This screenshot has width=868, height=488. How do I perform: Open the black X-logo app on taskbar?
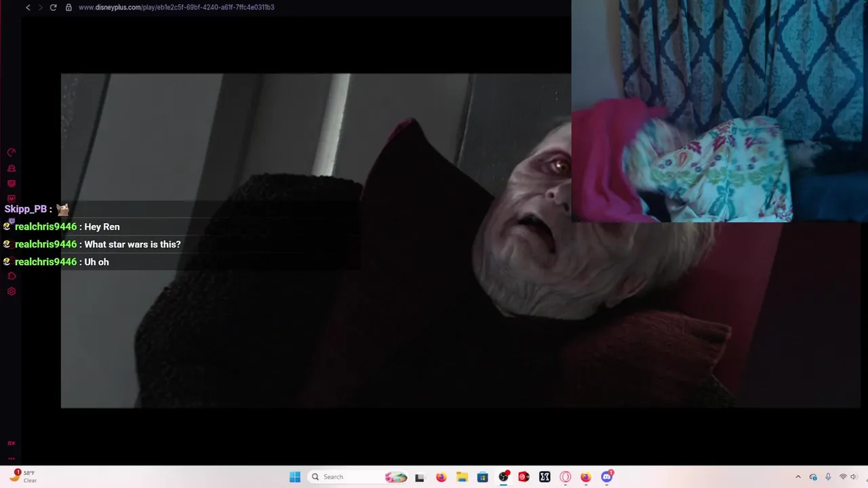[x=545, y=477]
